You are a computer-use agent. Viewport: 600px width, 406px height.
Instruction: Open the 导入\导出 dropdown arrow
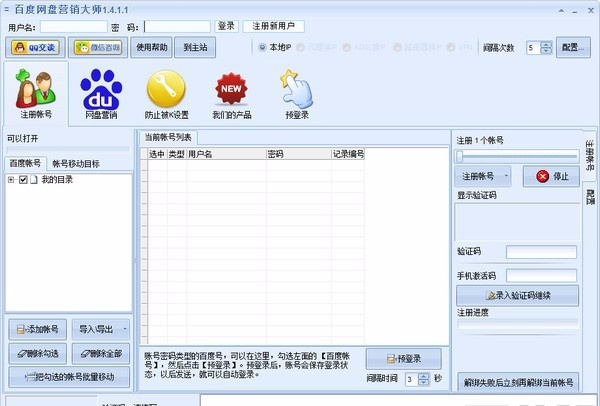point(125,329)
